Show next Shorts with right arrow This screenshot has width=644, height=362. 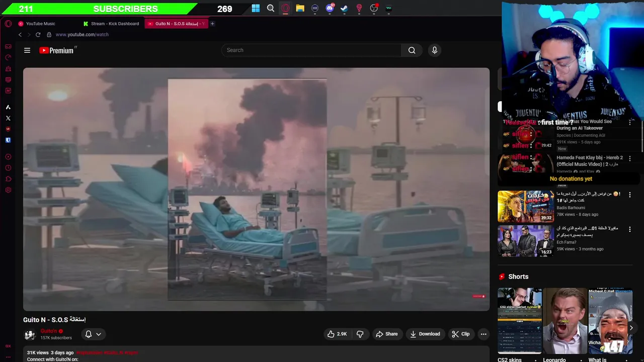coord(631,328)
